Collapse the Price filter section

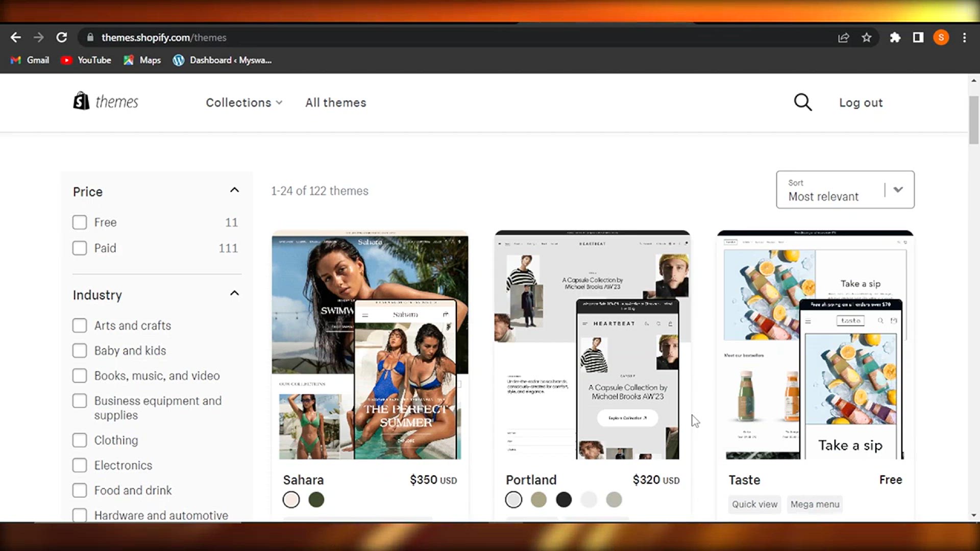(234, 190)
